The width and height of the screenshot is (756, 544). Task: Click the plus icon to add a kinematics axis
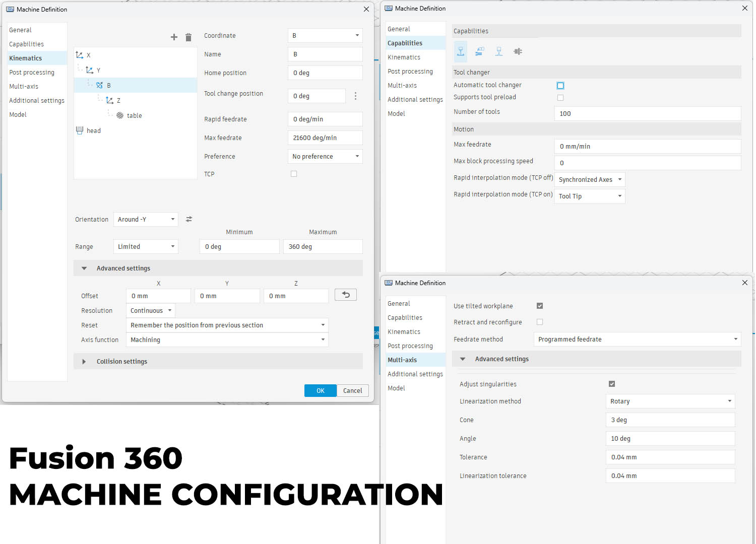click(174, 37)
